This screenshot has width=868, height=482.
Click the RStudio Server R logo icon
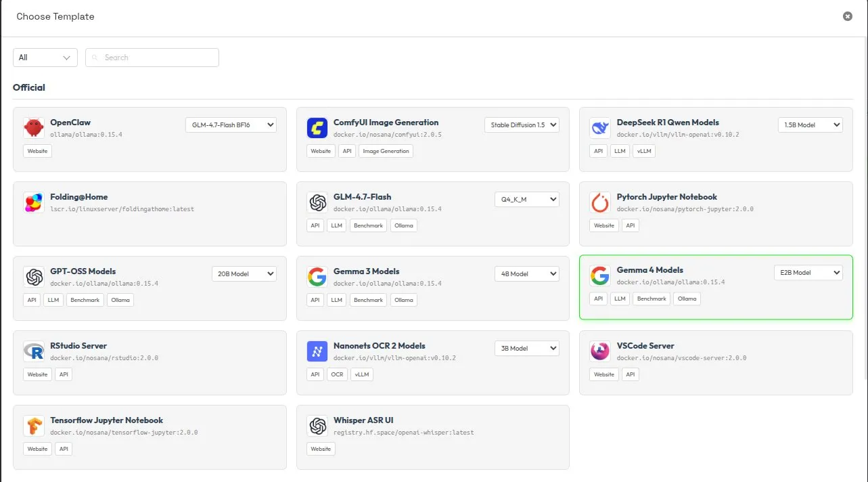point(34,351)
